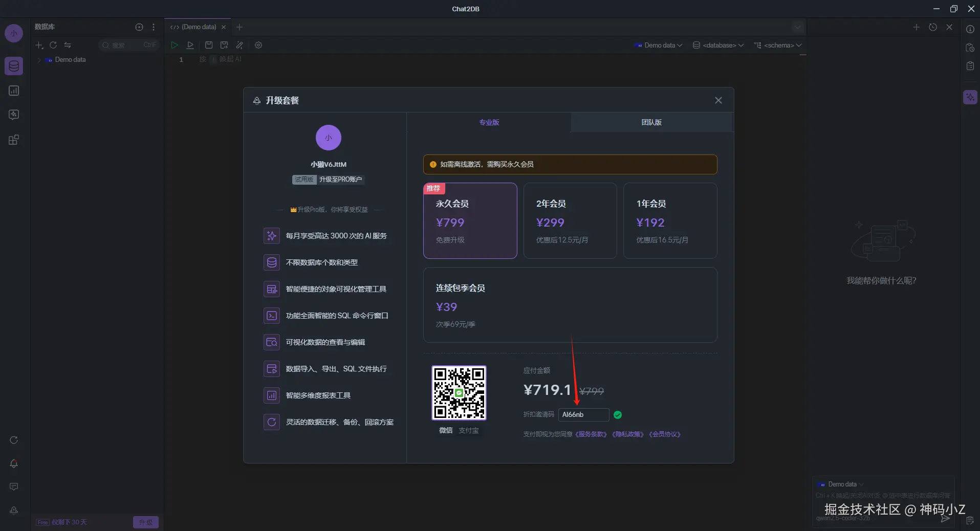Add a new connection with the plus icon
This screenshot has height=531, width=980.
pos(39,45)
